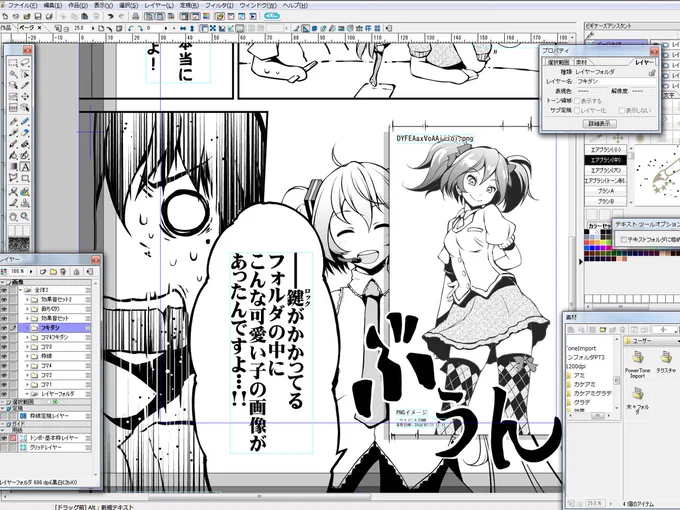The height and width of the screenshot is (510, 680).
Task: Open the 編集(E) menu
Action: pyautogui.click(x=53, y=5)
